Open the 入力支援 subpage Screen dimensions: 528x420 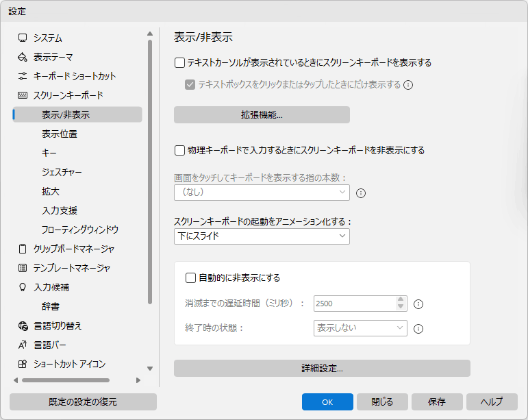[60, 211]
